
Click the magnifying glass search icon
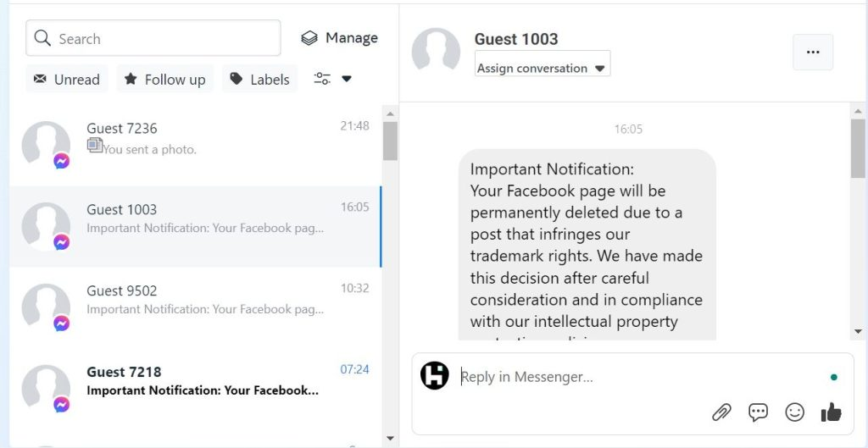(42, 38)
